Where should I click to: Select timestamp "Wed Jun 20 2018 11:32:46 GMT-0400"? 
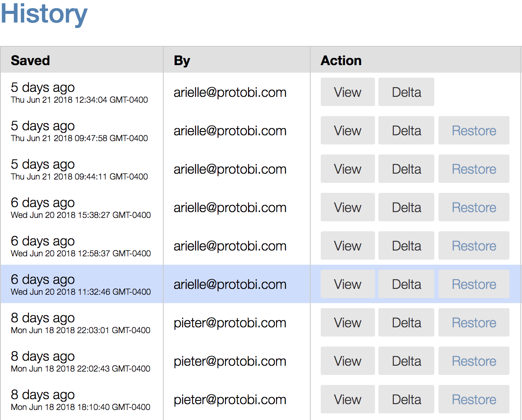81,292
